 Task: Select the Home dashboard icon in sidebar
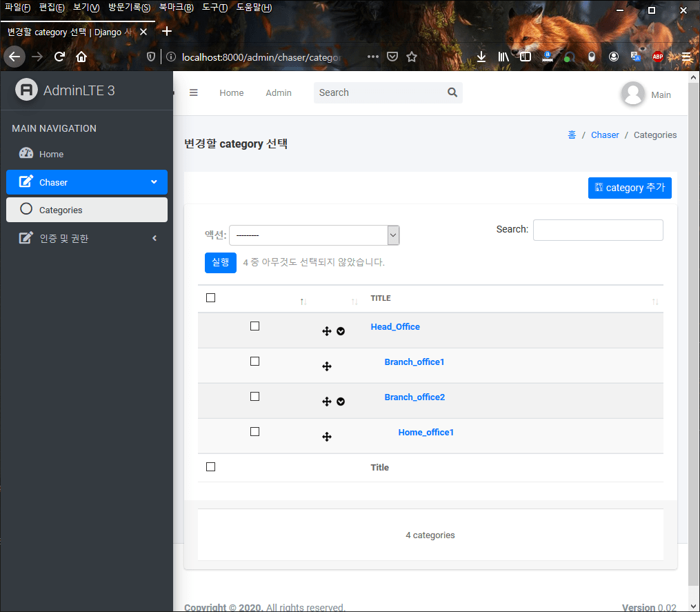tap(26, 154)
